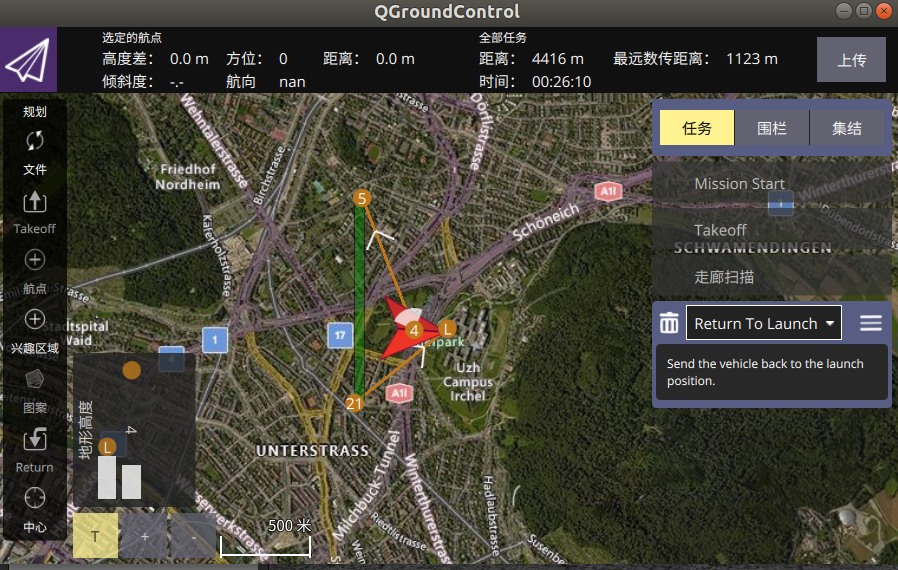Image resolution: width=898 pixels, height=570 pixels.
Task: Select waypoint 5 marker on map
Action: [361, 198]
